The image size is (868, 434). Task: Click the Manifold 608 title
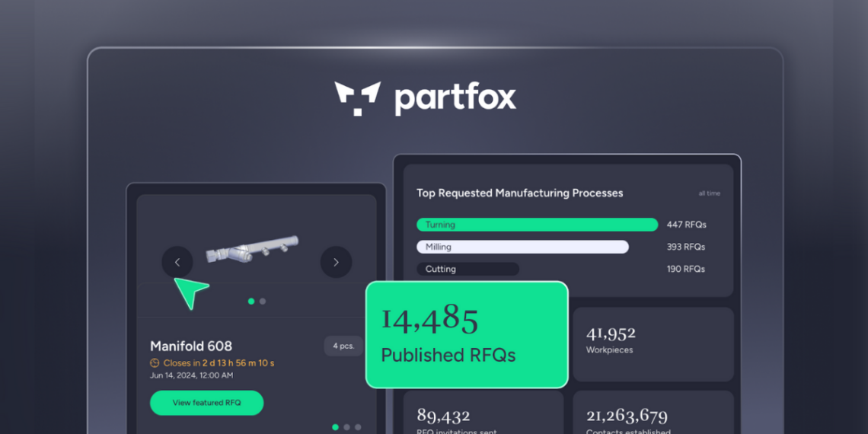tap(191, 346)
